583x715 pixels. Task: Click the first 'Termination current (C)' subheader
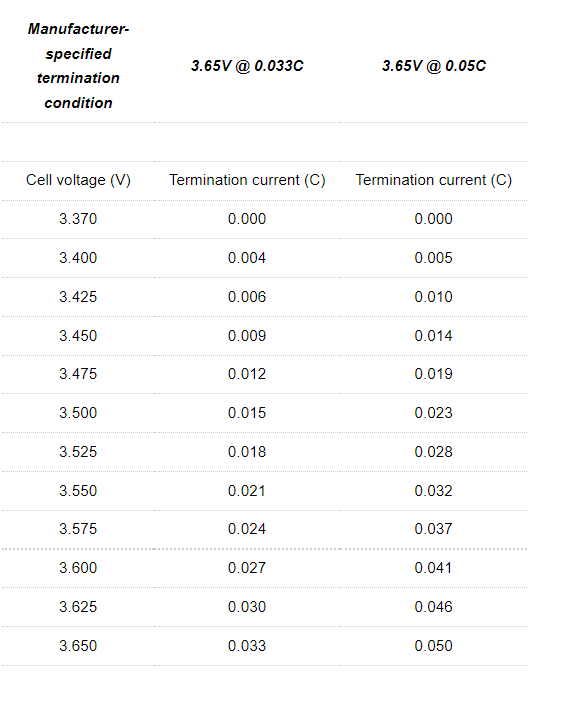click(x=247, y=180)
